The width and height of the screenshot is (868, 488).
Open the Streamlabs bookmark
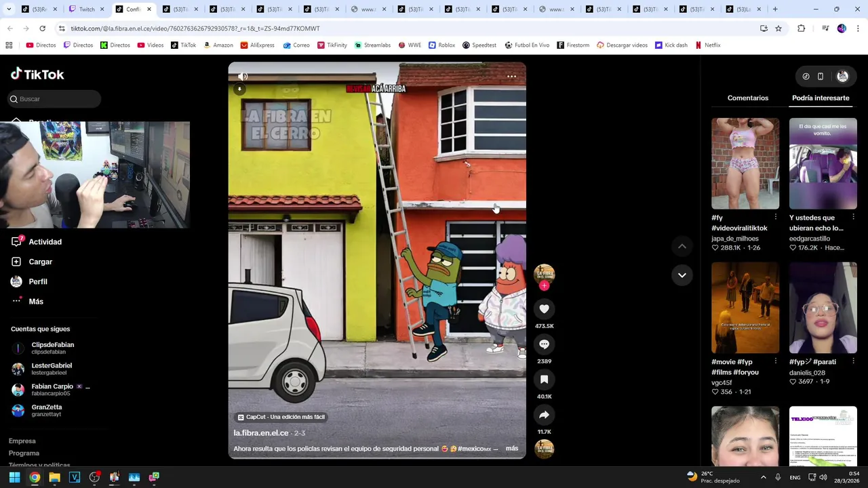(372, 45)
